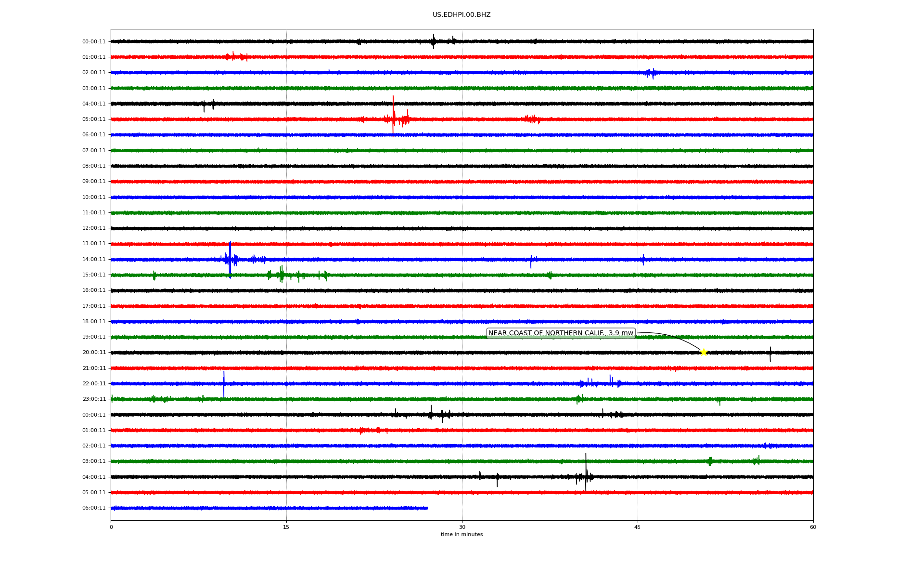Select the 16:00:11 trace label
The height and width of the screenshot is (578, 924).
(94, 290)
